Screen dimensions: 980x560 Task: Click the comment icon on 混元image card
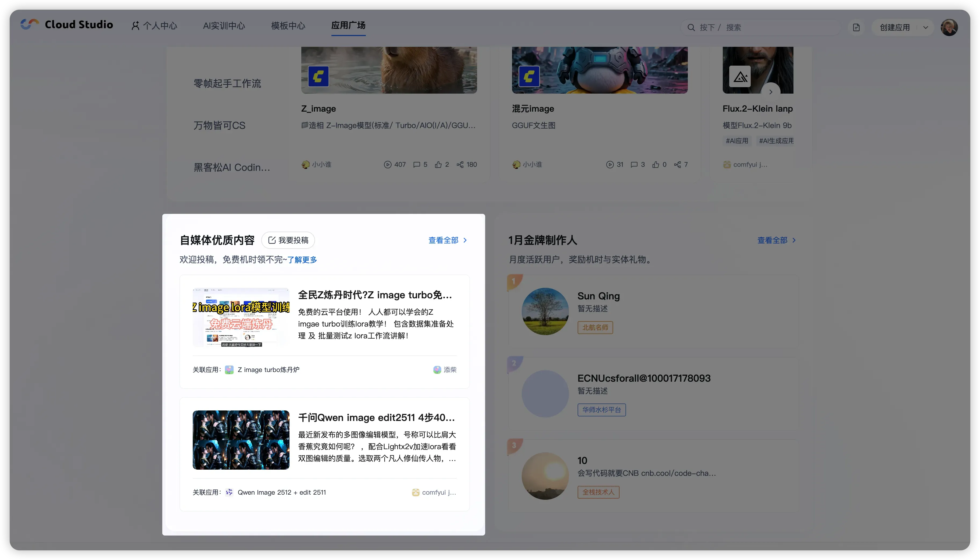click(x=634, y=165)
